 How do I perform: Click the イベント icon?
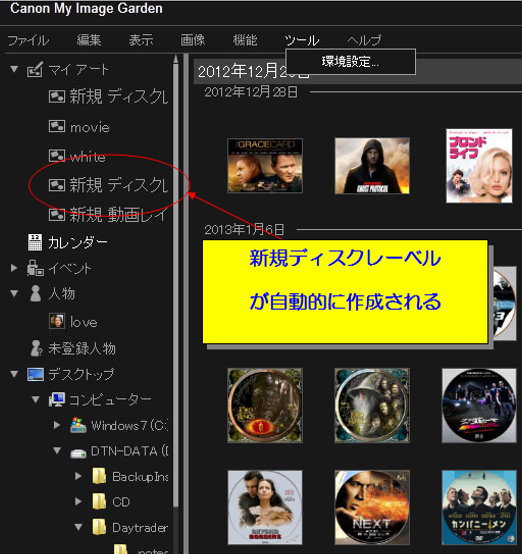(35, 268)
